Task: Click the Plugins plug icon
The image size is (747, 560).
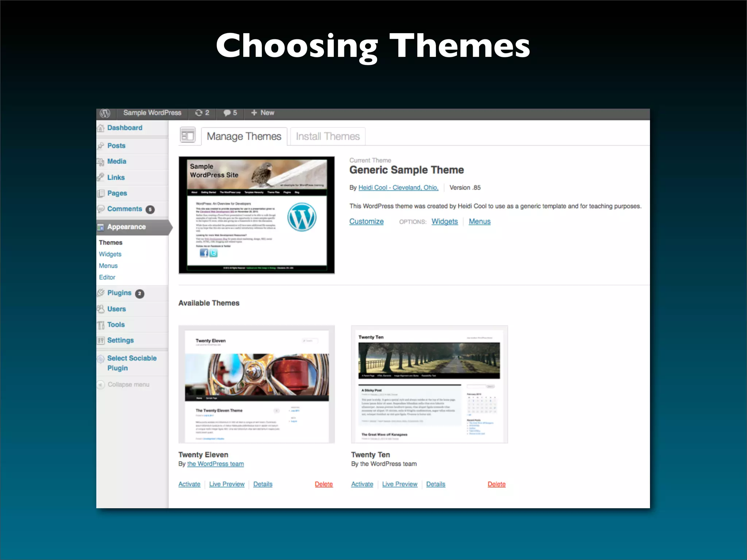Action: click(101, 293)
